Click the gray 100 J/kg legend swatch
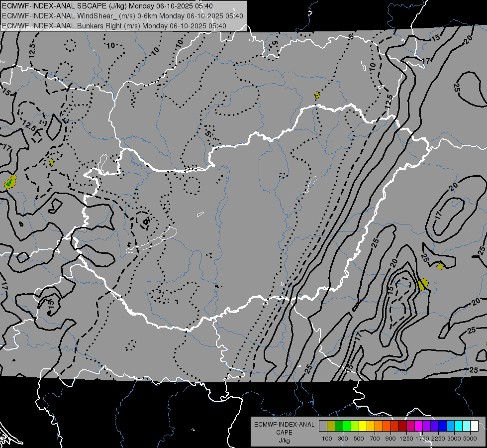 coord(323,426)
